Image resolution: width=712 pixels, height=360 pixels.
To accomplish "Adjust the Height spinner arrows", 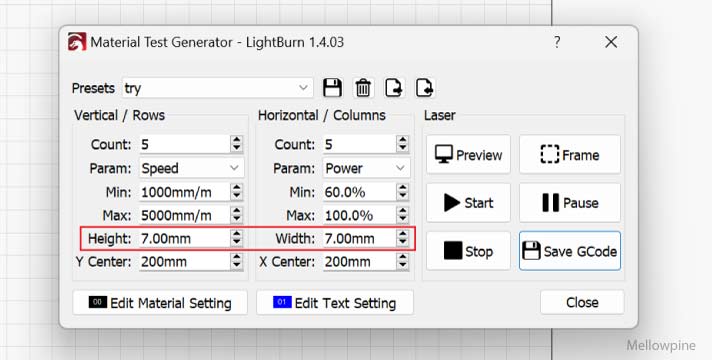I will click(x=237, y=238).
